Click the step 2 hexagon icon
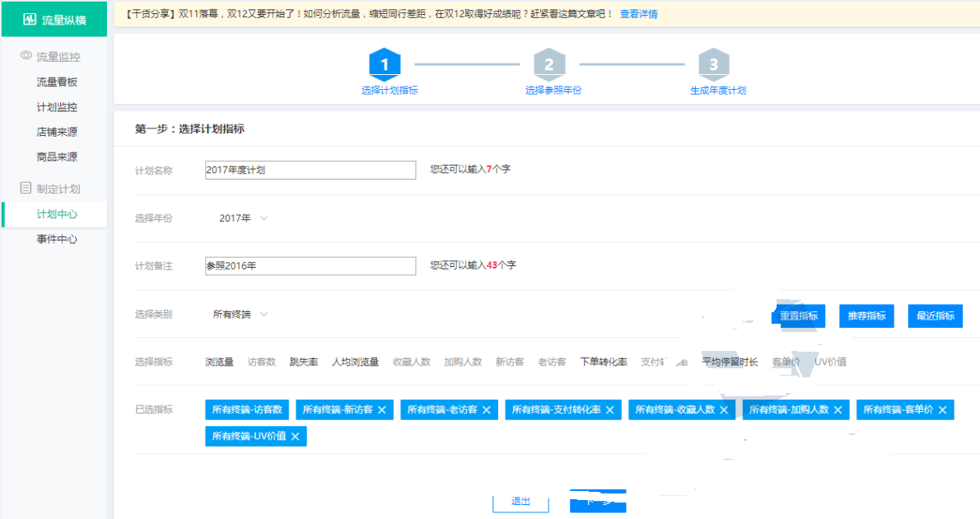Screen dimensions: 980x519 pos(549,64)
